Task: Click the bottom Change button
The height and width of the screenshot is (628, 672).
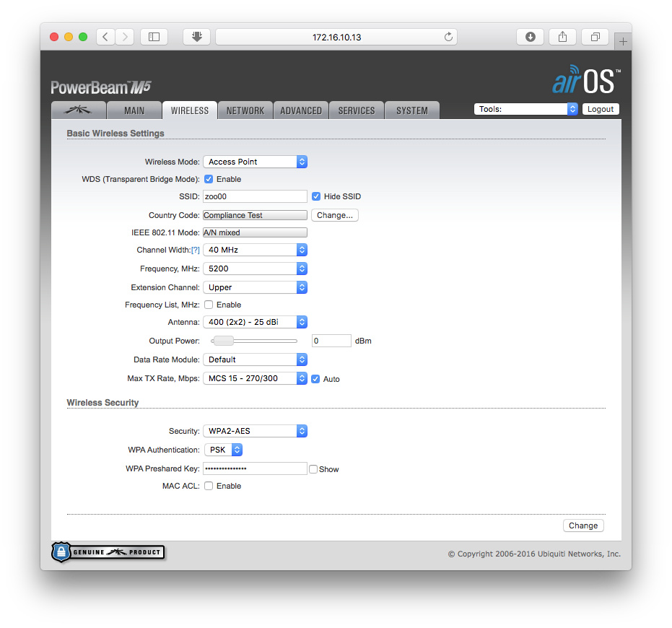Action: [x=583, y=525]
